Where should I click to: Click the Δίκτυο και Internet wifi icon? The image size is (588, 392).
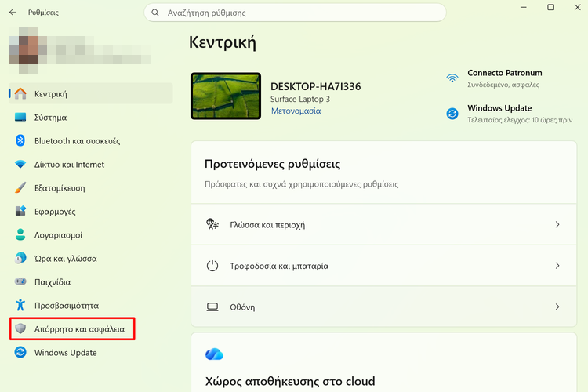click(x=20, y=165)
